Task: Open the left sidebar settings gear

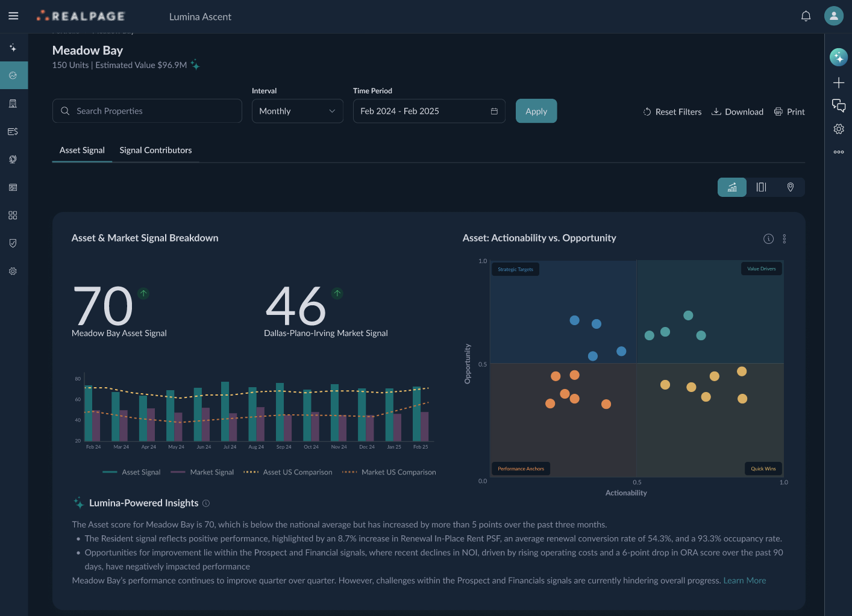Action: coord(13,272)
